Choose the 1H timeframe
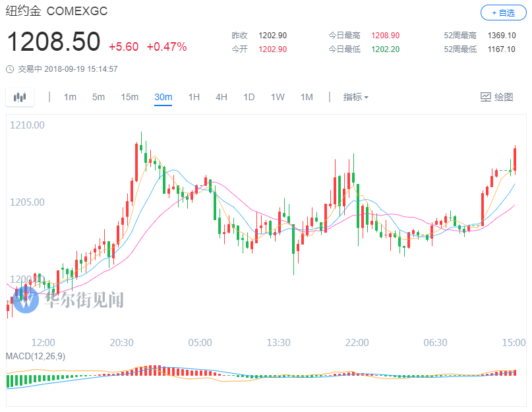Viewport: 532px width, 412px height. [194, 97]
